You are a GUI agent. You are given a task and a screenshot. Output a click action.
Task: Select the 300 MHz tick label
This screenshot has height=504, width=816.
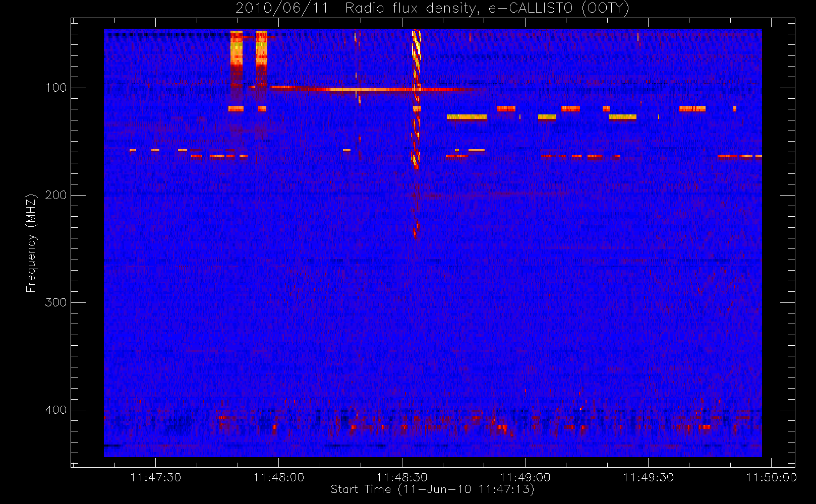(55, 302)
